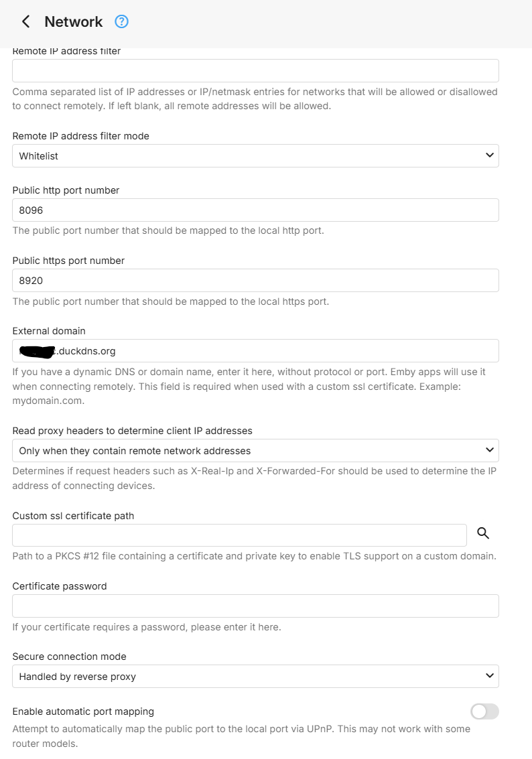The width and height of the screenshot is (532, 759).
Task: Click the Secure connection mode label
Action: [69, 657]
